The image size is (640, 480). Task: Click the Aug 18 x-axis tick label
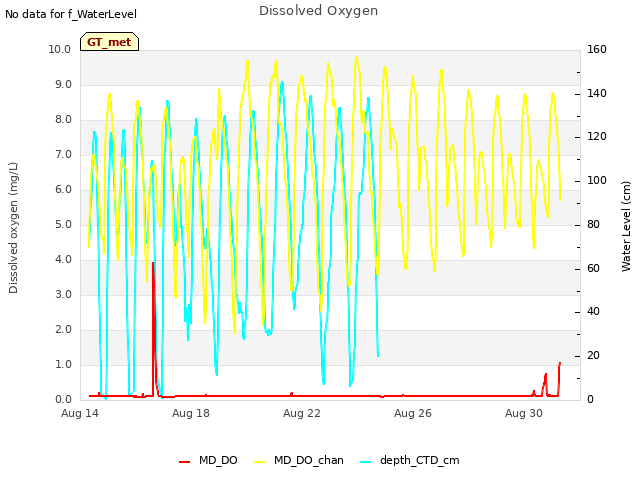point(191,413)
